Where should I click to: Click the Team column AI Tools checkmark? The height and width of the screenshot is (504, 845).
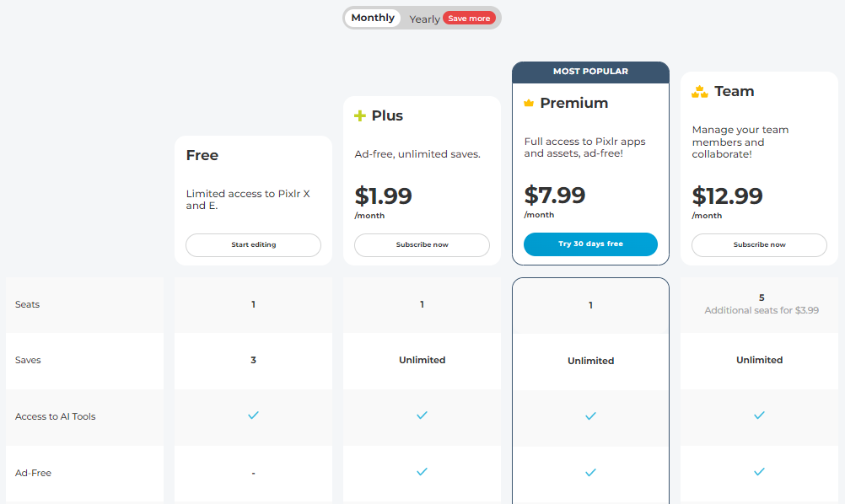tap(759, 416)
